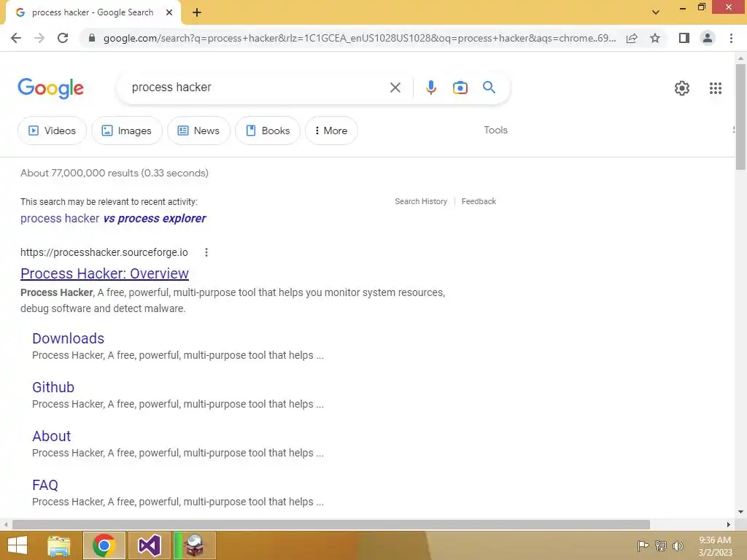Click the horizontal scrollbar thumb

tap(330, 524)
